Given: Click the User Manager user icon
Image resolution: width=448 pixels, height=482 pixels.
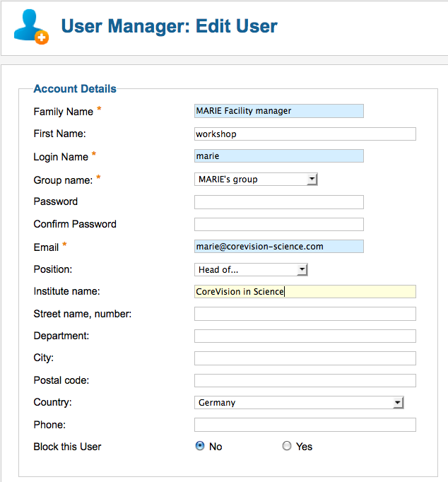Looking at the screenshot, I should tap(31, 26).
